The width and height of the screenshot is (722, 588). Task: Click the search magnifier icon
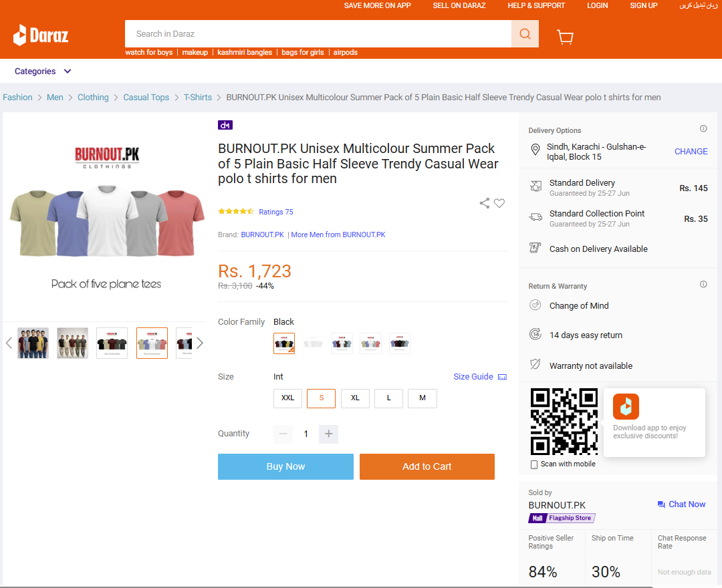click(x=525, y=33)
